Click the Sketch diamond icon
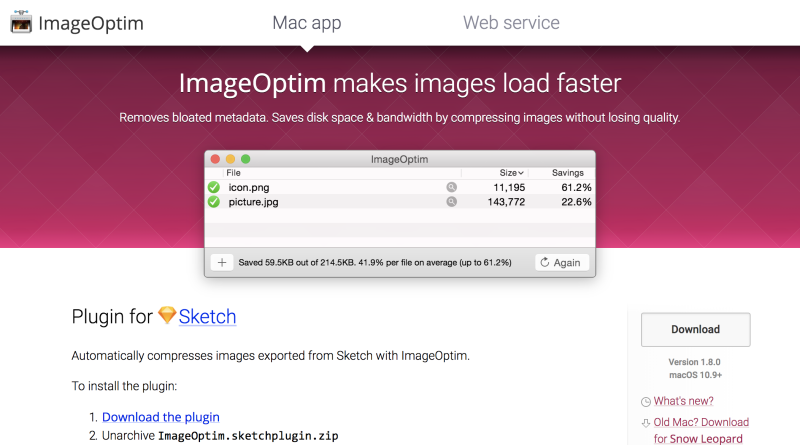This screenshot has width=800, height=445. point(167,315)
